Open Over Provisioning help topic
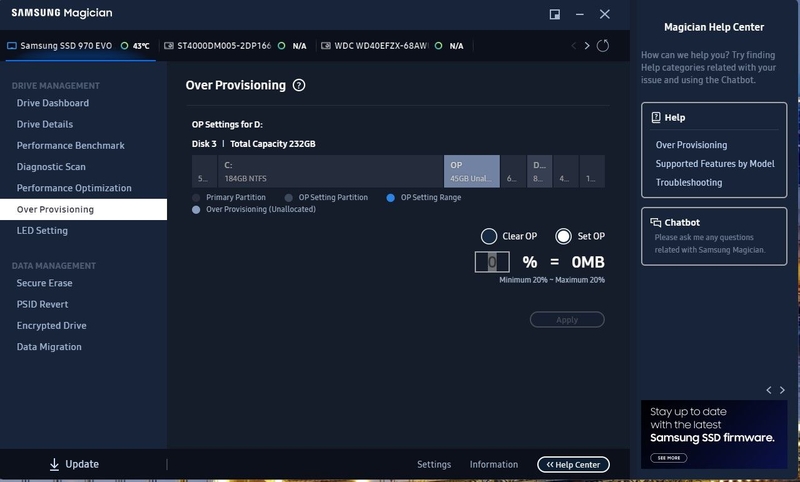 691,145
